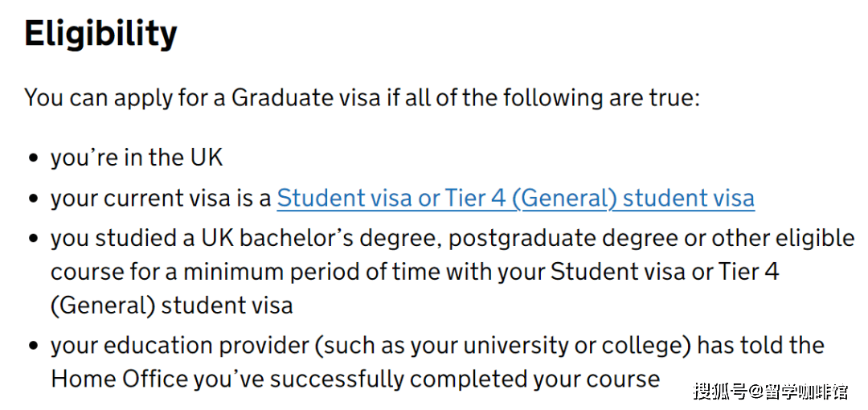Click the 搜狐号@留学咖啡馆 watermark
Viewport: 868px width, 410px height.
[771, 391]
